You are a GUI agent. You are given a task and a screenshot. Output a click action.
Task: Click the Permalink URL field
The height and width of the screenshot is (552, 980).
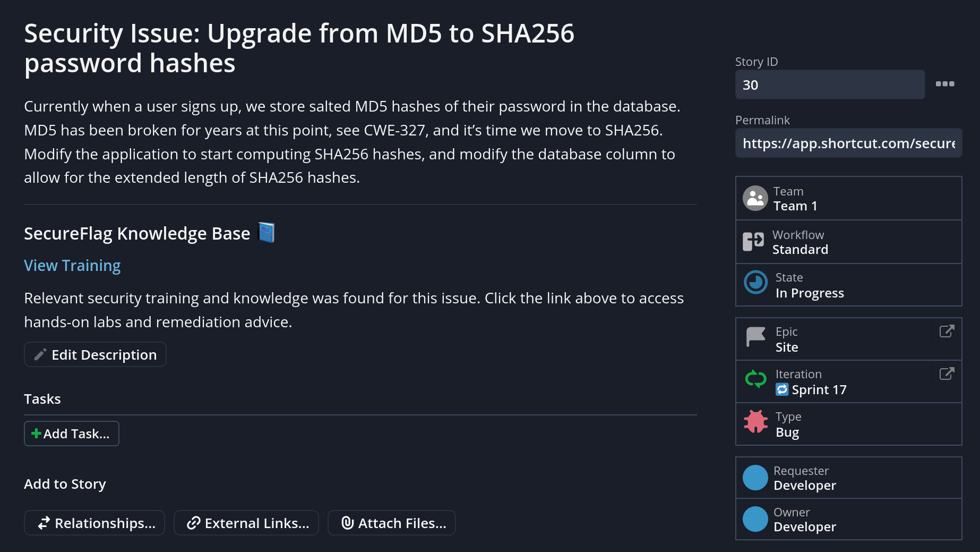point(848,143)
